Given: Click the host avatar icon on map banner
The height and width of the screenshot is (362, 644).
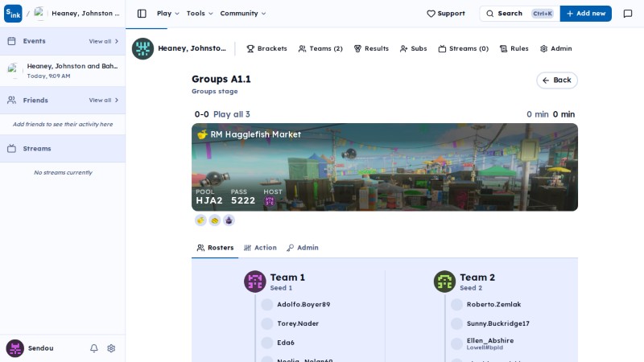Looking at the screenshot, I should coord(270,201).
